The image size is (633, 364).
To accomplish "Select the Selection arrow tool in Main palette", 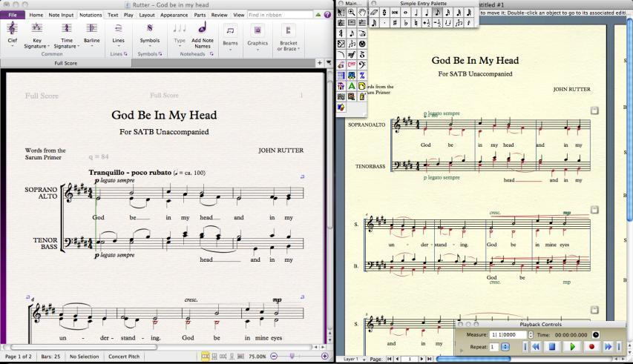I will click(x=341, y=13).
